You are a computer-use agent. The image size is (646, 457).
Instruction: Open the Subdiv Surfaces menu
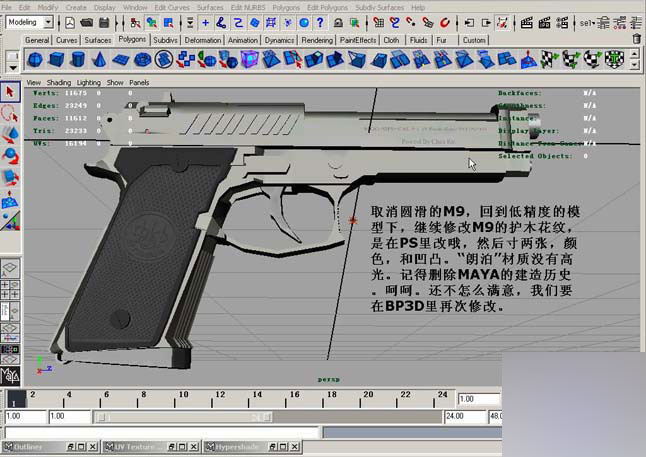tap(379, 7)
